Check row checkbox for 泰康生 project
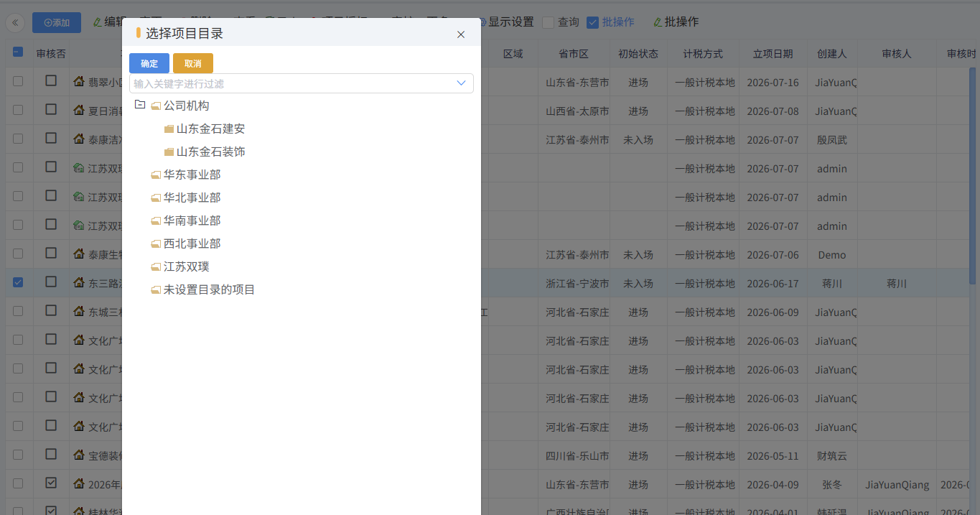Viewport: 980px width, 515px height. (18, 254)
